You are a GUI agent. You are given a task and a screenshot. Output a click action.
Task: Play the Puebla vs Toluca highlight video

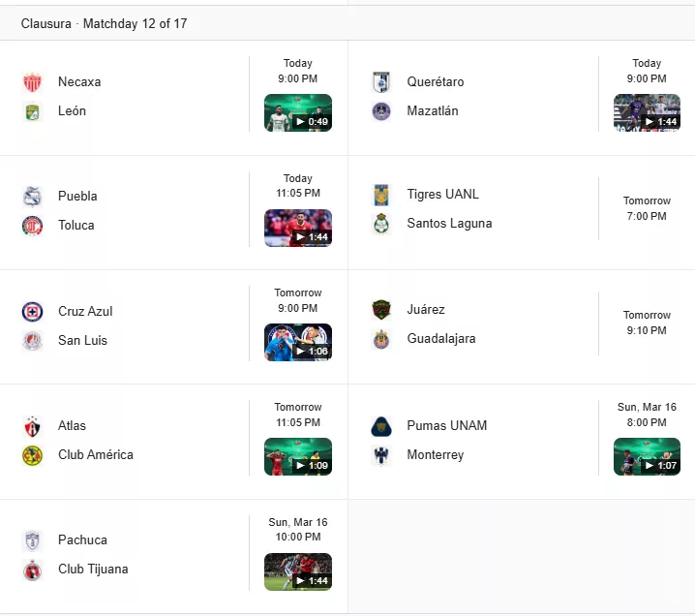298,228
